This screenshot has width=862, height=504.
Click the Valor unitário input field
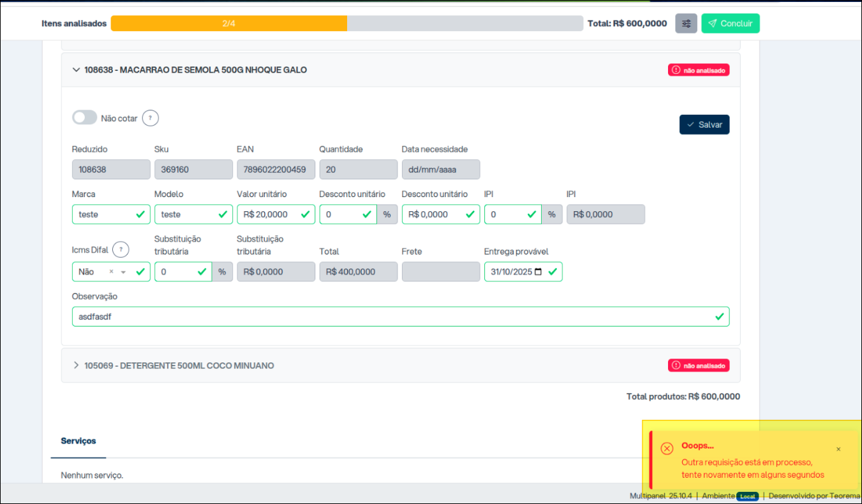click(268, 214)
